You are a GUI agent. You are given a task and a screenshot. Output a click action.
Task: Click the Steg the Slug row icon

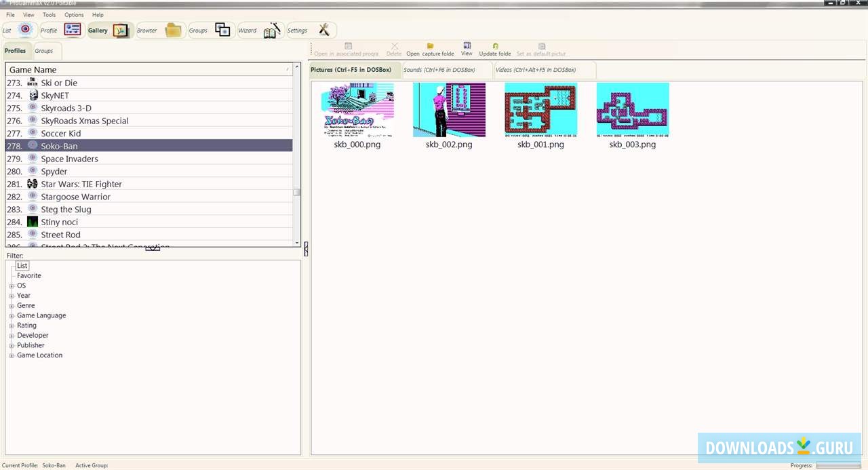(x=33, y=209)
